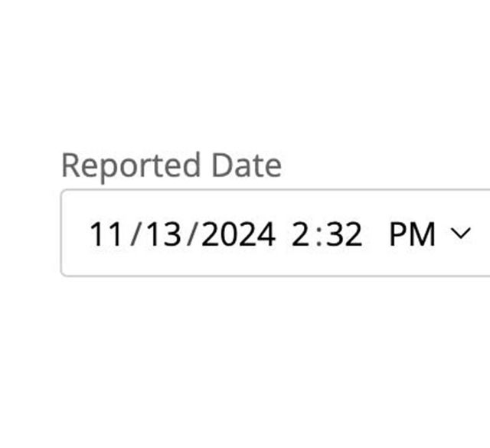This screenshot has width=490, height=448.
Task: Click the gap between 2024 and 2:32
Action: coord(283,234)
